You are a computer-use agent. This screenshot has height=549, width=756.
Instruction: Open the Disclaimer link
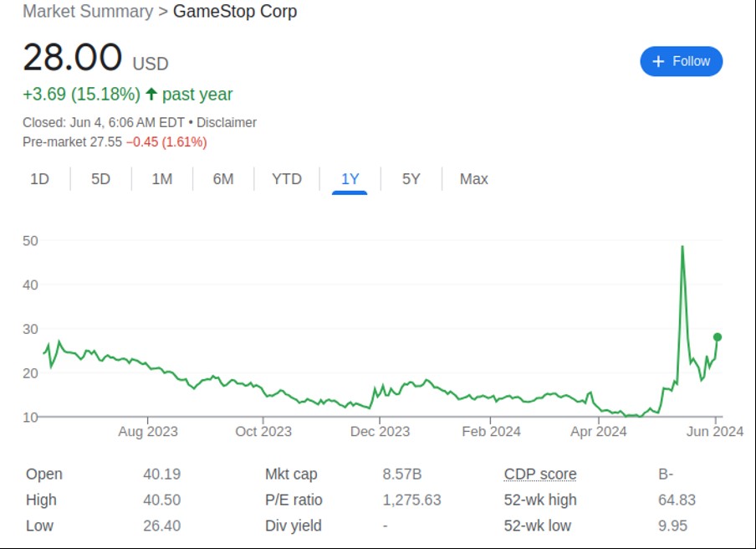227,122
